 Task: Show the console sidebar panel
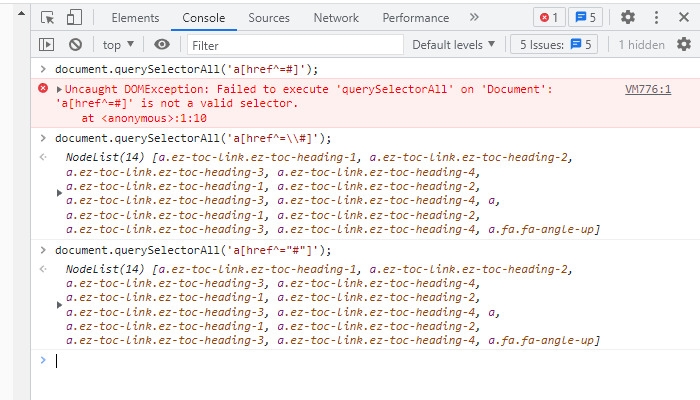[x=46, y=44]
